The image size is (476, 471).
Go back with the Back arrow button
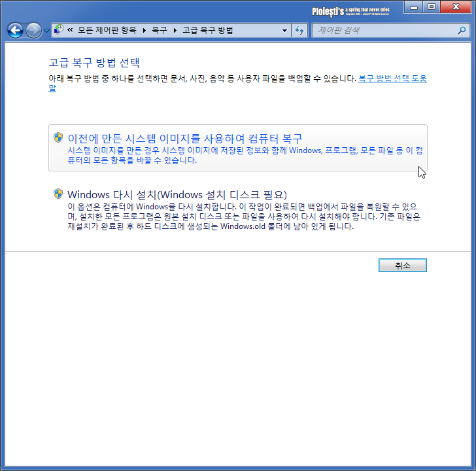coord(15,30)
